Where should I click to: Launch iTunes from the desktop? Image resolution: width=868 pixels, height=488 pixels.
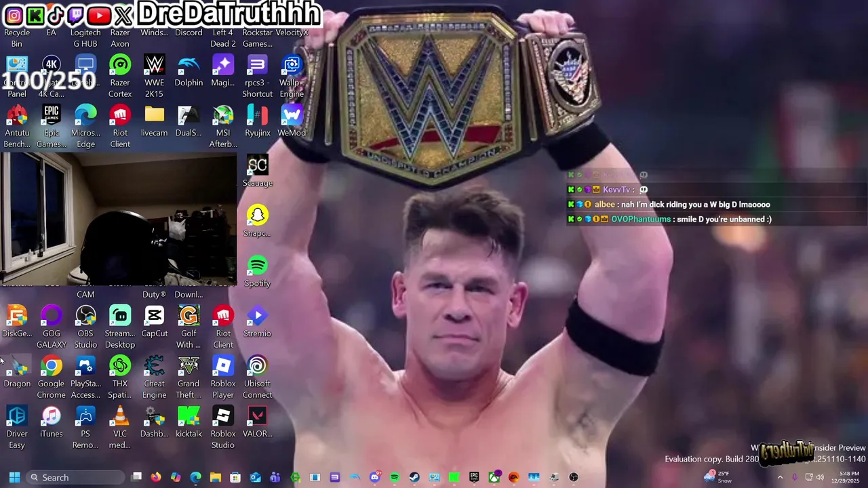(x=52, y=422)
